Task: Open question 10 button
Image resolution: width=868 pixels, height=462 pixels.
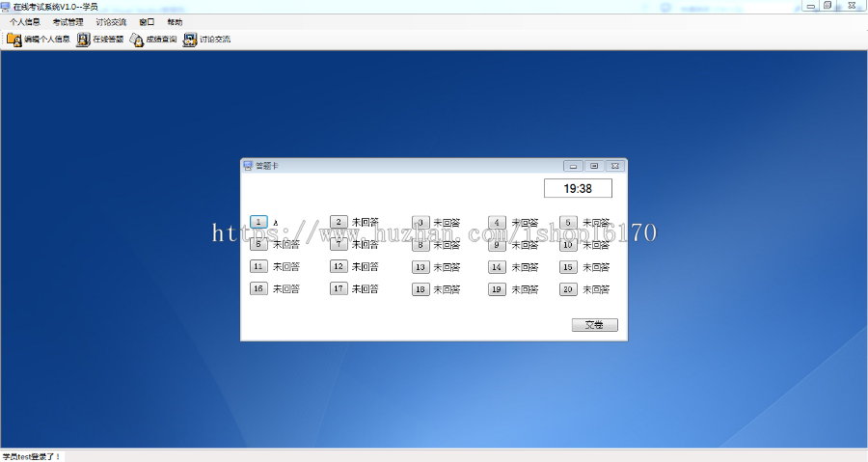Action: point(568,245)
